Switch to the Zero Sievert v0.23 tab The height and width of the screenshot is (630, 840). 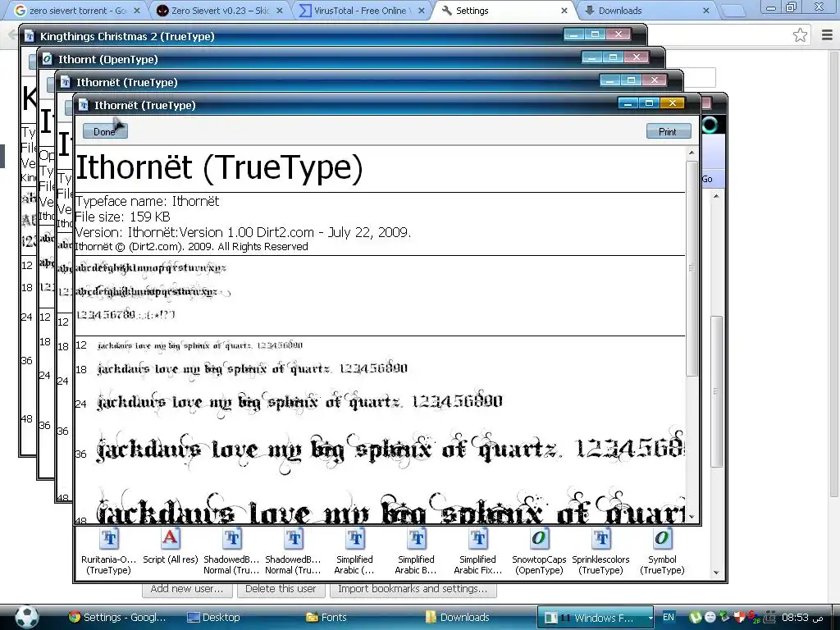(218, 11)
